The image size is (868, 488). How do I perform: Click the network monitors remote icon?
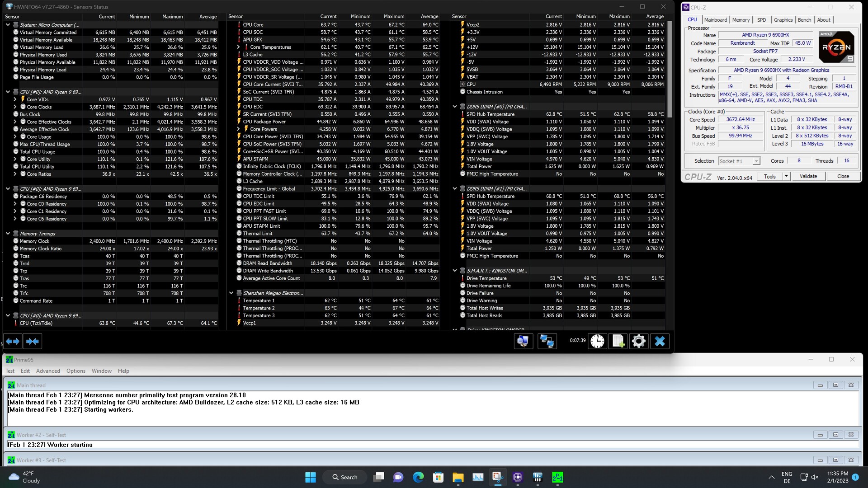[x=547, y=341]
